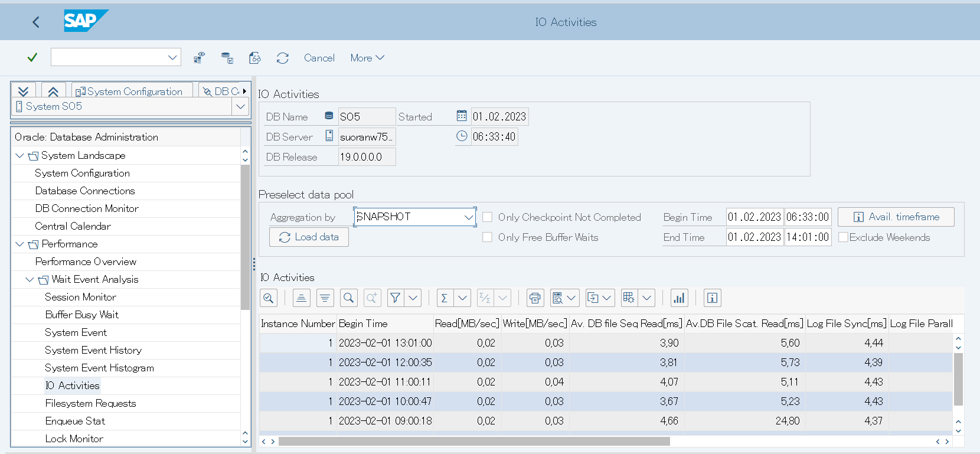
Task: Click the Avail. timeframe button
Action: [896, 217]
